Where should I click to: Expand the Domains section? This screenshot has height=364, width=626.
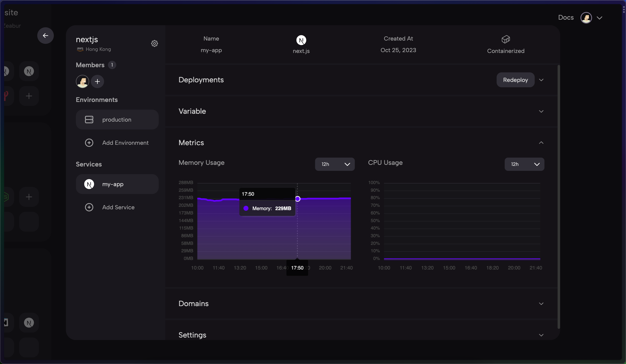pyautogui.click(x=541, y=304)
